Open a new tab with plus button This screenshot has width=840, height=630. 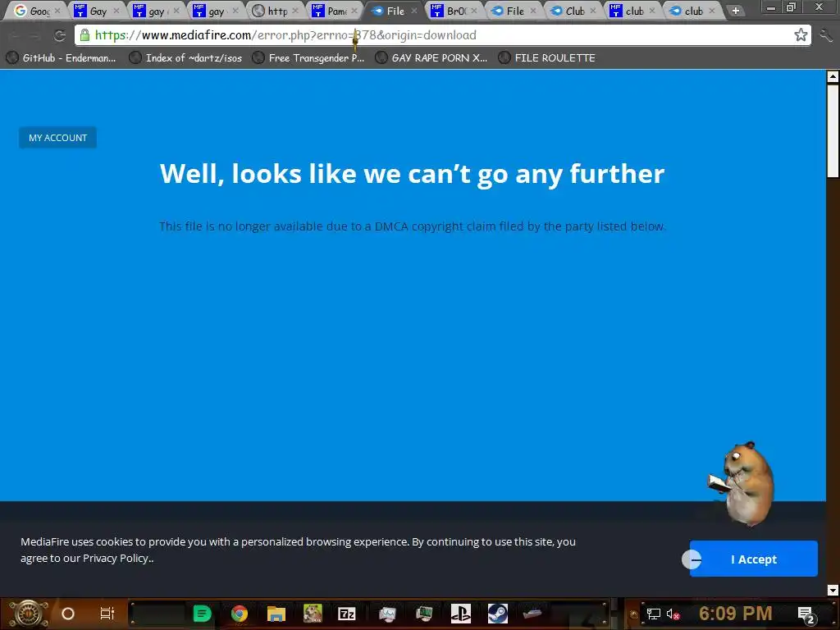(x=736, y=11)
